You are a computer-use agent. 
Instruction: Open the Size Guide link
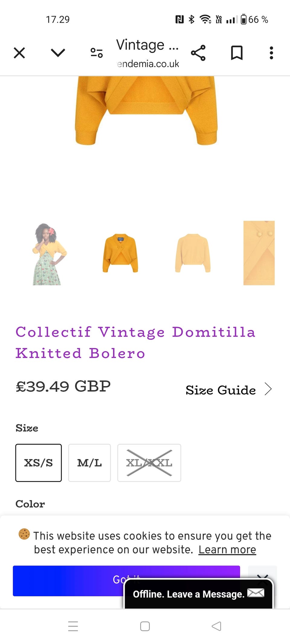click(221, 390)
